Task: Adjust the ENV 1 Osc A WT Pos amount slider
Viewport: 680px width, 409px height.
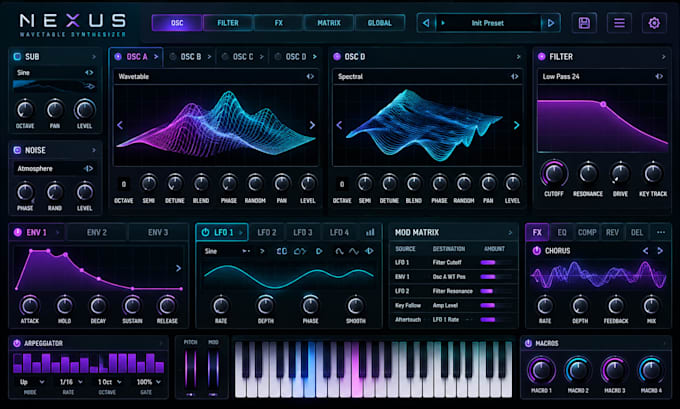Action: point(497,277)
